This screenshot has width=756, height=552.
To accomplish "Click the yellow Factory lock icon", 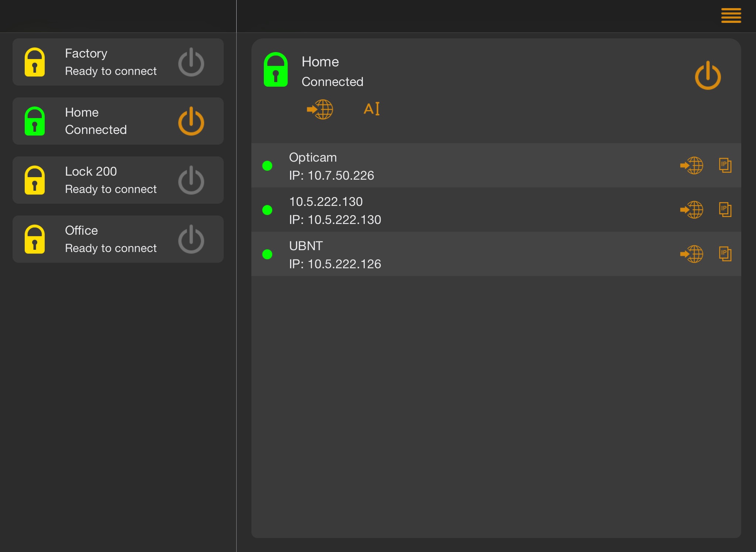I will coord(35,62).
